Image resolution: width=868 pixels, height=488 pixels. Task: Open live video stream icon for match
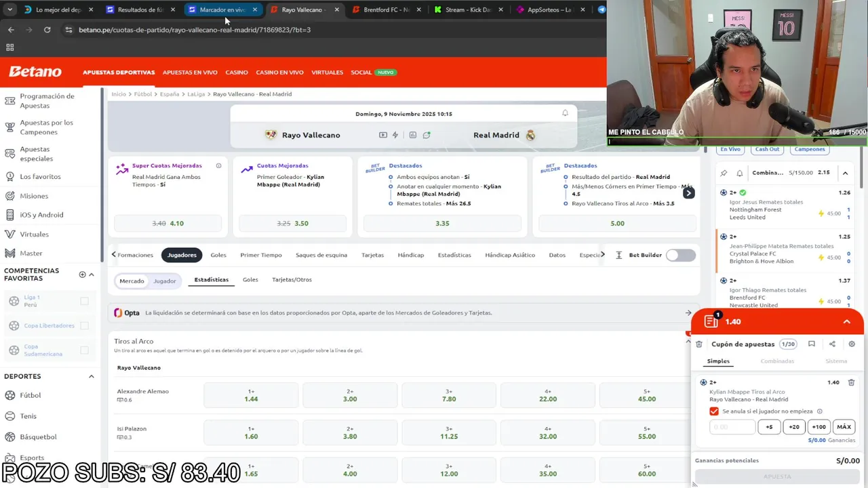[x=383, y=135]
